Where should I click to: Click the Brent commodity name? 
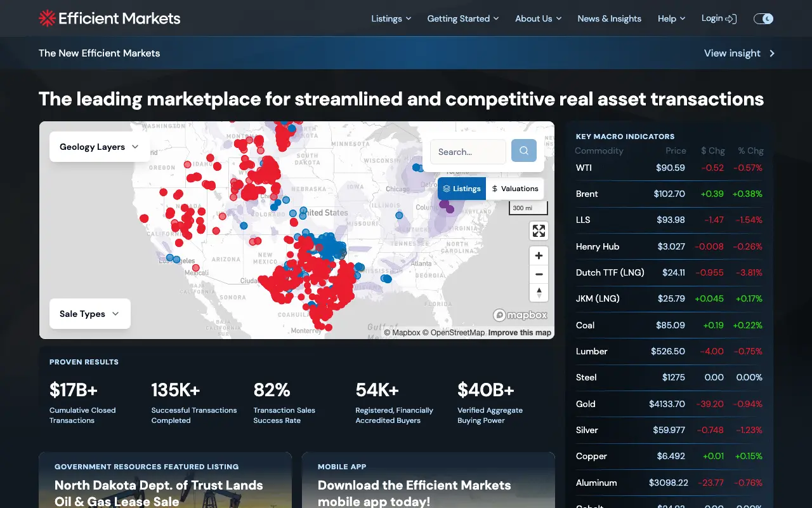[587, 194]
